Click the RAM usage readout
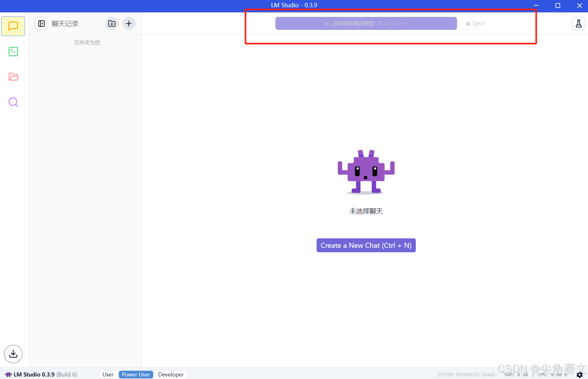Screen dimensions: 588x379 coord(516,375)
